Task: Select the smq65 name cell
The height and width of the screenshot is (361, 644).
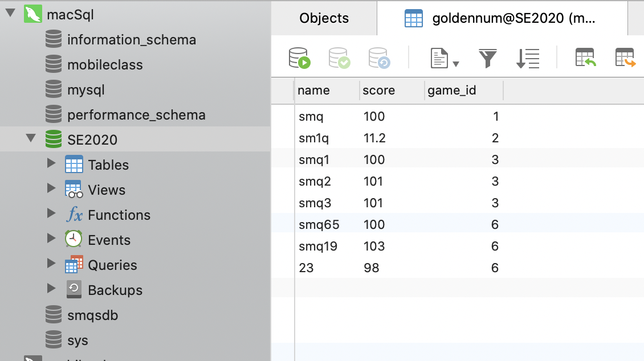Action: 319,225
